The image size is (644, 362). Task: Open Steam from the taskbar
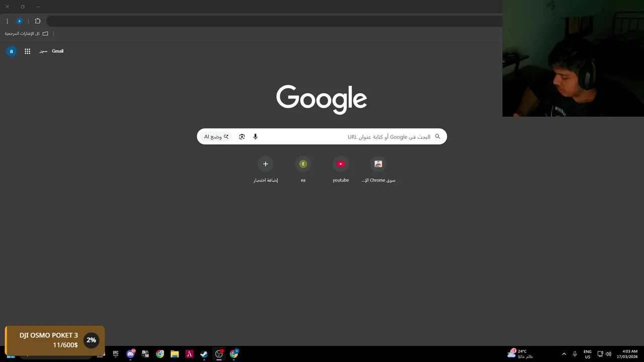[204, 354]
